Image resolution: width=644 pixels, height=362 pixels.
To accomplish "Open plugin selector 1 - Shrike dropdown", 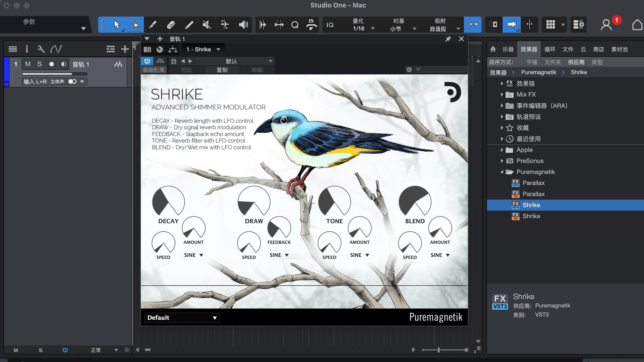I will click(203, 50).
